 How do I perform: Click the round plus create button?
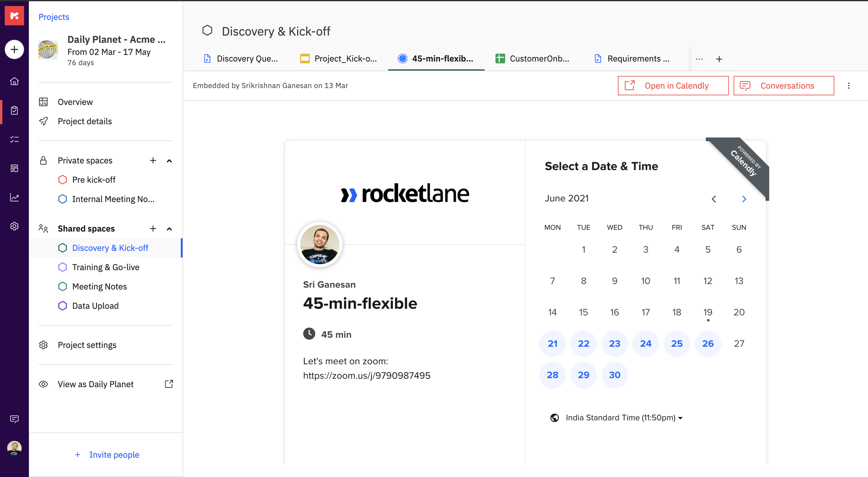(14, 50)
